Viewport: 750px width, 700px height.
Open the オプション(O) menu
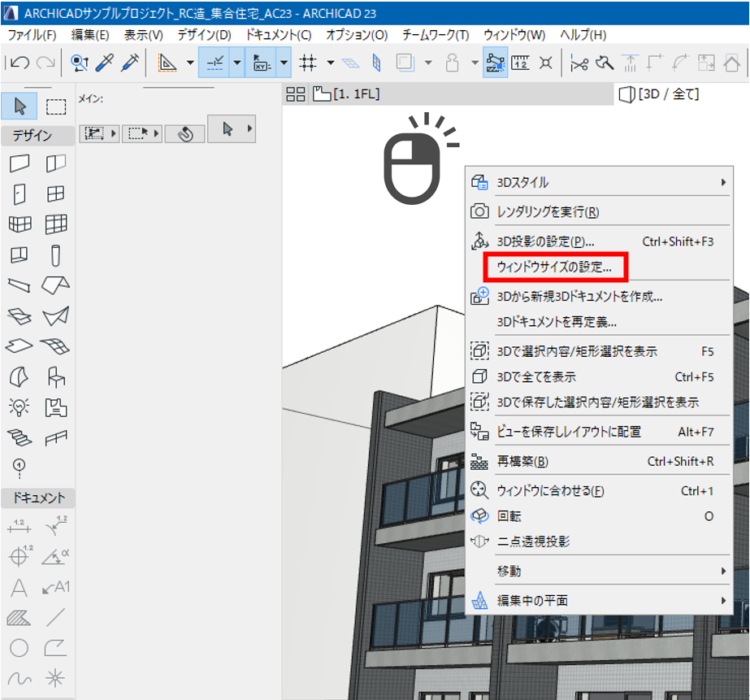[x=357, y=35]
